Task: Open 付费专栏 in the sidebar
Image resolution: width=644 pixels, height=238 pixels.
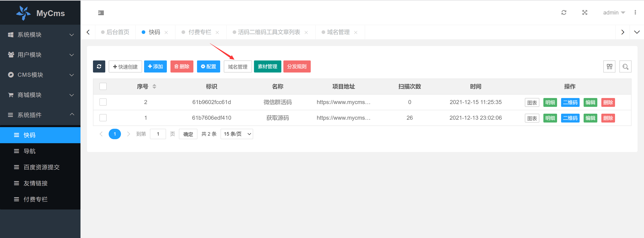Action: point(40,199)
